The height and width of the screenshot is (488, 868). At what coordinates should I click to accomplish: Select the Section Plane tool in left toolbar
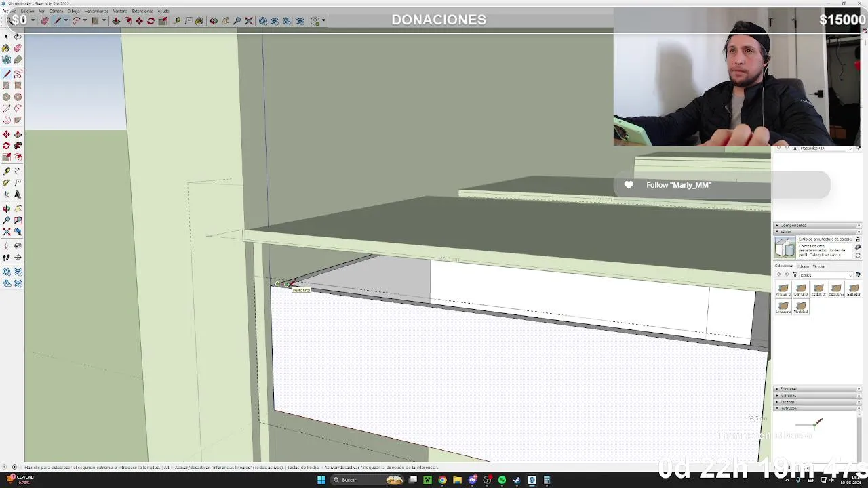tap(18, 258)
